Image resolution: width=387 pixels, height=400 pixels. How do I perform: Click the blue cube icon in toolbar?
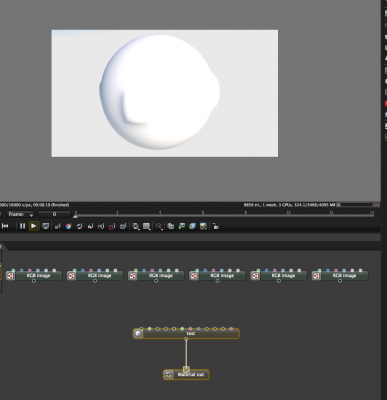[192, 227]
